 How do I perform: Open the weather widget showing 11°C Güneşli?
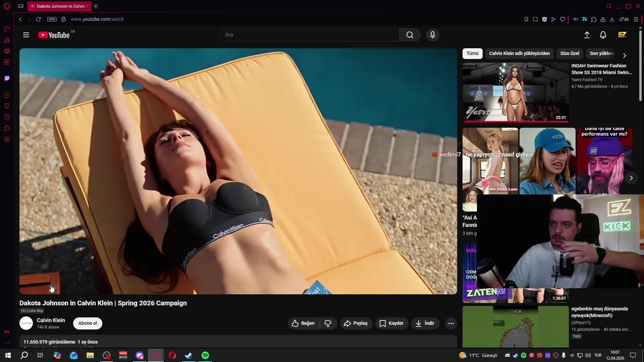tap(478, 355)
